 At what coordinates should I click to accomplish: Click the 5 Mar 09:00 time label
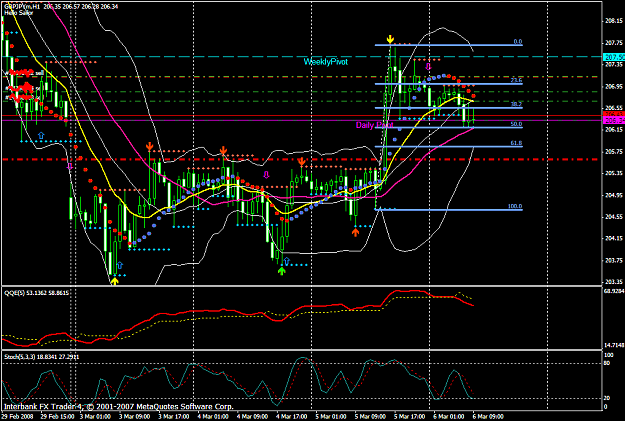[x=371, y=417]
